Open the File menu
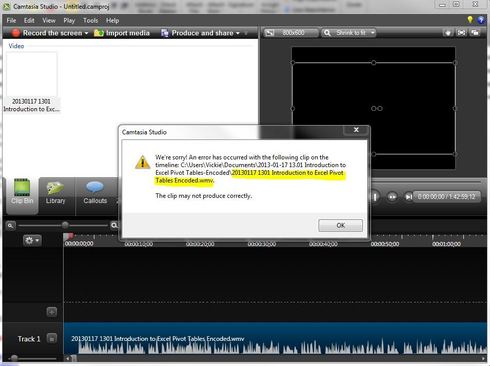The width and height of the screenshot is (490, 366). [11, 21]
